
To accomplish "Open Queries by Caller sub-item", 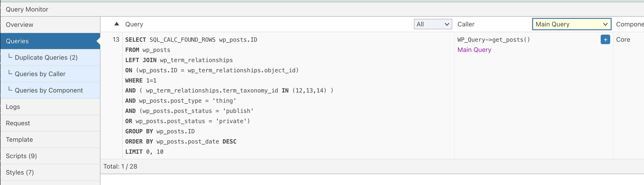I will 50,74.
